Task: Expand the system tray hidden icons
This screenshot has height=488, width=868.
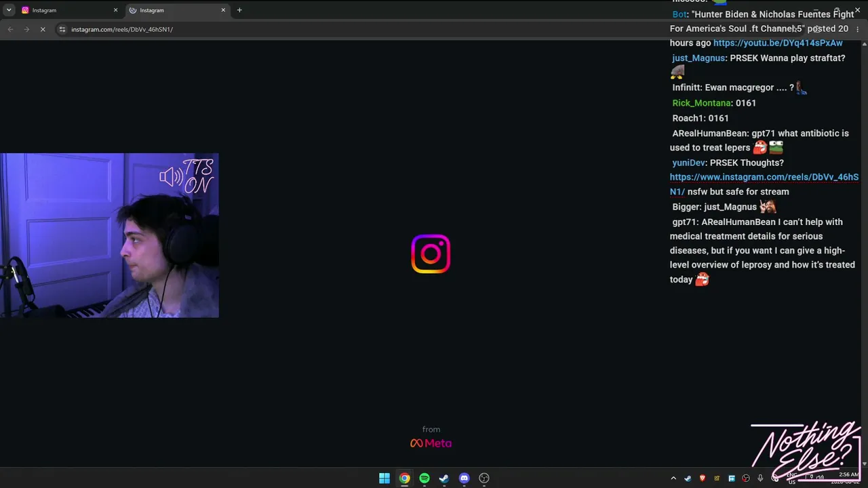Action: point(673,479)
